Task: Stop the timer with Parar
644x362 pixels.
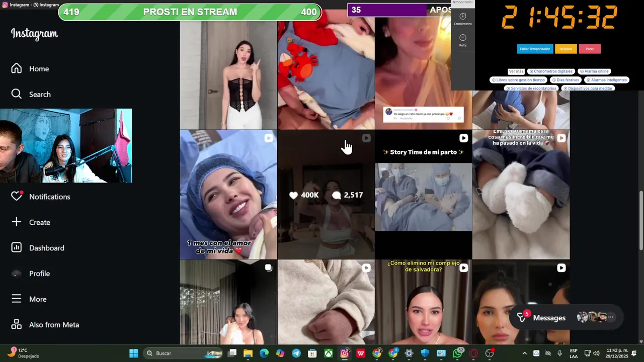Action: (590, 49)
